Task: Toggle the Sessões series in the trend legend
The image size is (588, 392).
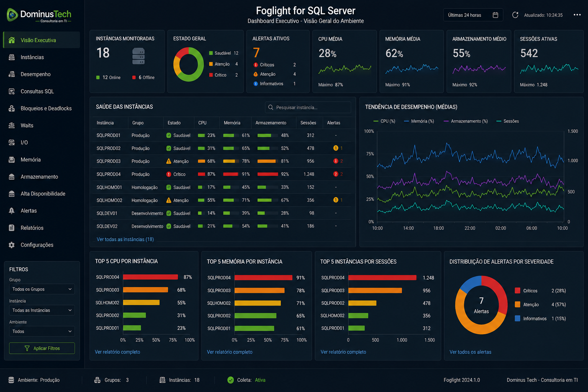Action: tap(508, 121)
